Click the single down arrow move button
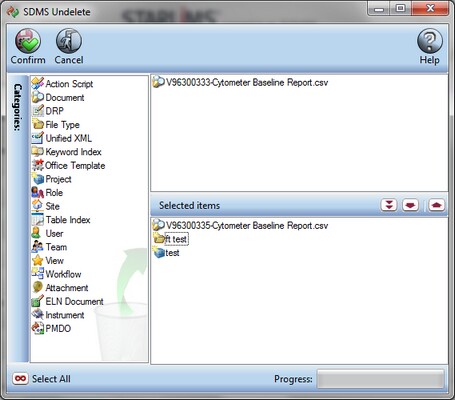The width and height of the screenshot is (455, 400). pyautogui.click(x=410, y=205)
